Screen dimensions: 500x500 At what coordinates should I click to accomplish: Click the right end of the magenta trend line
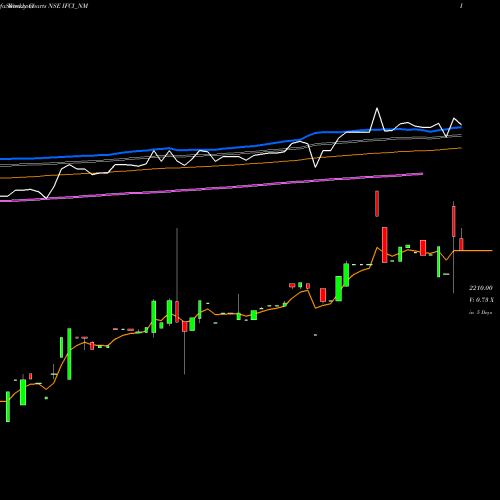point(422,174)
